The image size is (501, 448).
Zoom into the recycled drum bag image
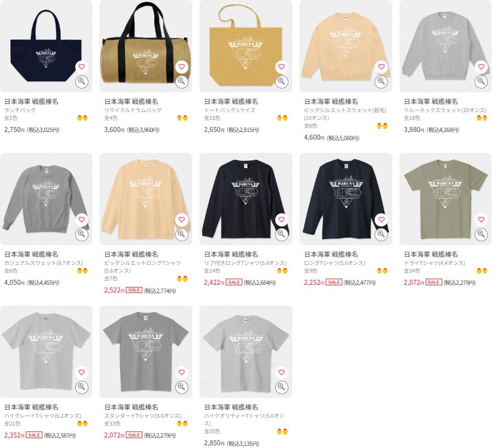[181, 81]
